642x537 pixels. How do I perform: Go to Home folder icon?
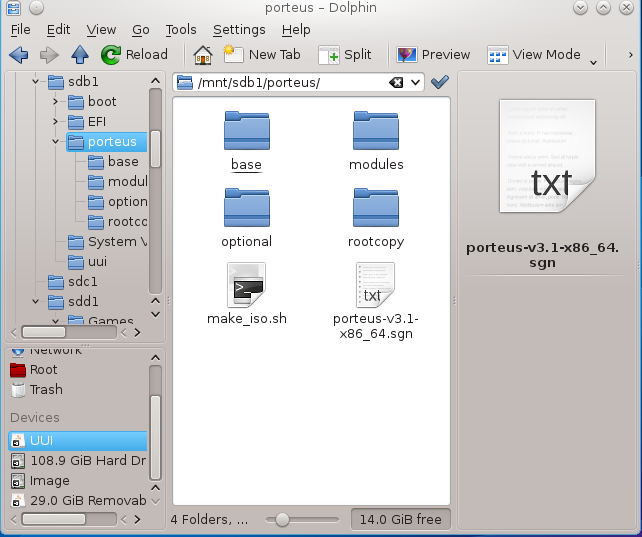pos(203,55)
